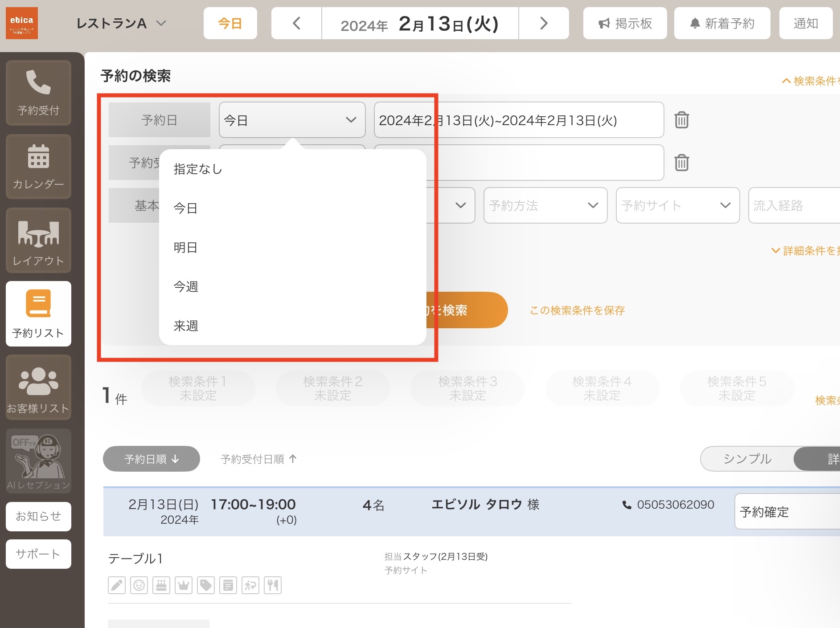Collapse the 検索条件 search conditions panel
This screenshot has width=840, height=628.
click(811, 81)
